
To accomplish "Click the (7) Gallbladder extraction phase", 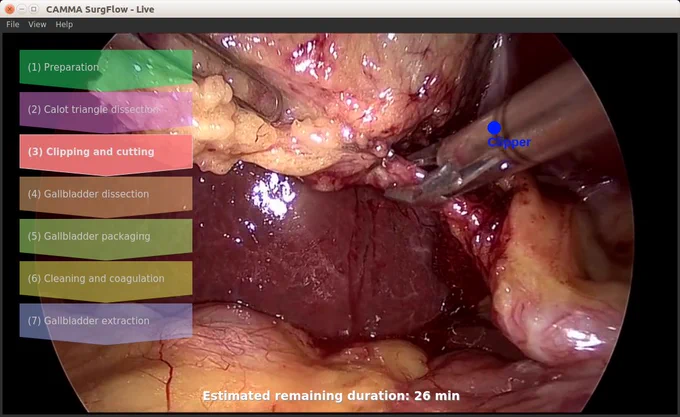I will coord(106,323).
